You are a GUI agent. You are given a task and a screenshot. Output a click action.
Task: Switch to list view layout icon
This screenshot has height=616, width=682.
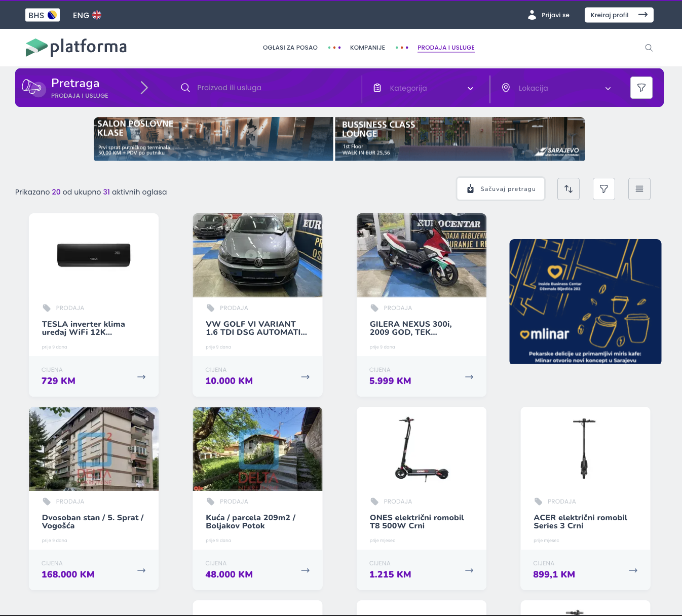click(x=639, y=189)
